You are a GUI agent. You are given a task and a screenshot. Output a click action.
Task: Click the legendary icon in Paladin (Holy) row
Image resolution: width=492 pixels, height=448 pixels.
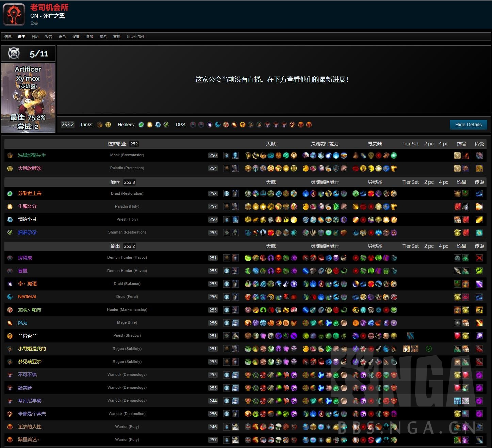click(479, 207)
